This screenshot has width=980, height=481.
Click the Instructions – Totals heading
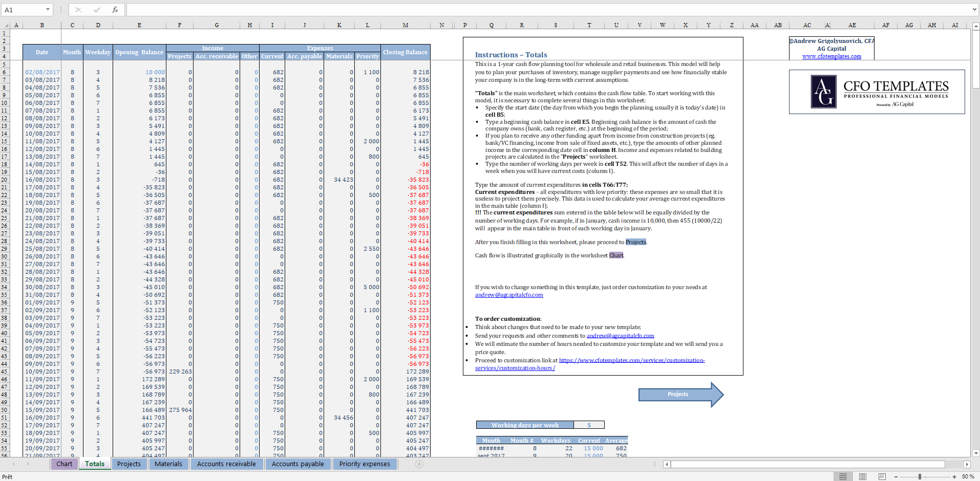point(511,55)
